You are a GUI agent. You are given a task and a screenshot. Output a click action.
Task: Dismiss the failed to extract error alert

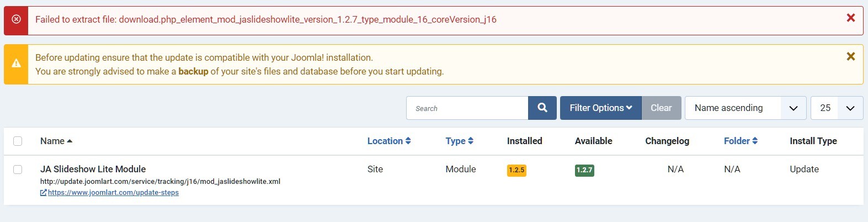point(850,18)
